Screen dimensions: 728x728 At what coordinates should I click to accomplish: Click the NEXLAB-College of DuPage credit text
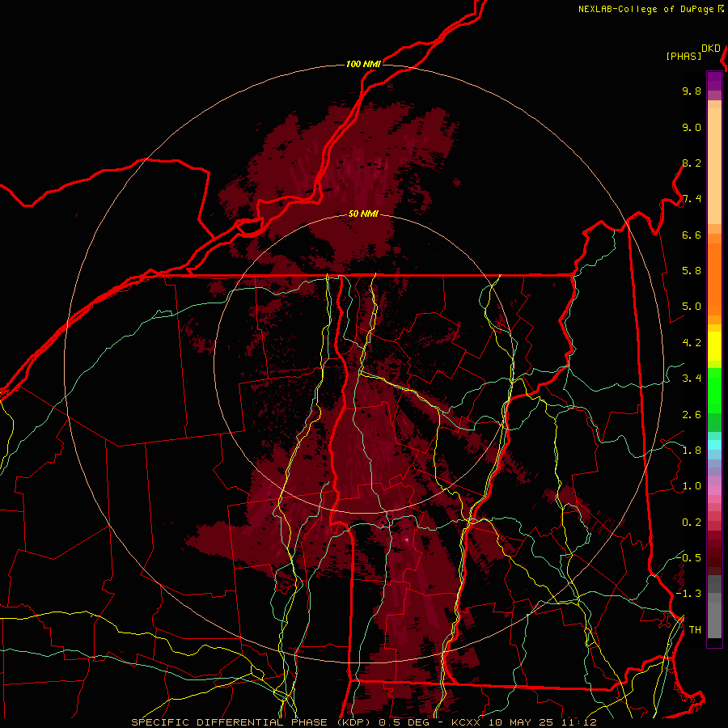click(646, 9)
